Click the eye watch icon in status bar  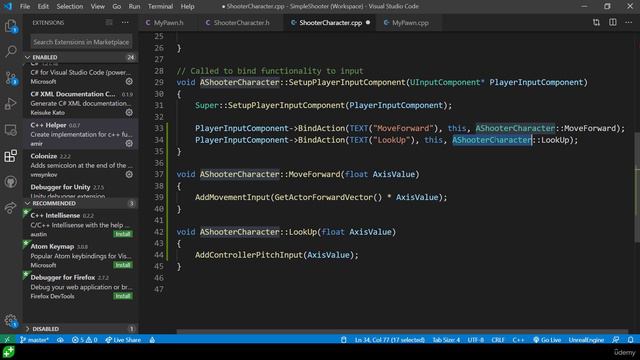tap(60, 340)
